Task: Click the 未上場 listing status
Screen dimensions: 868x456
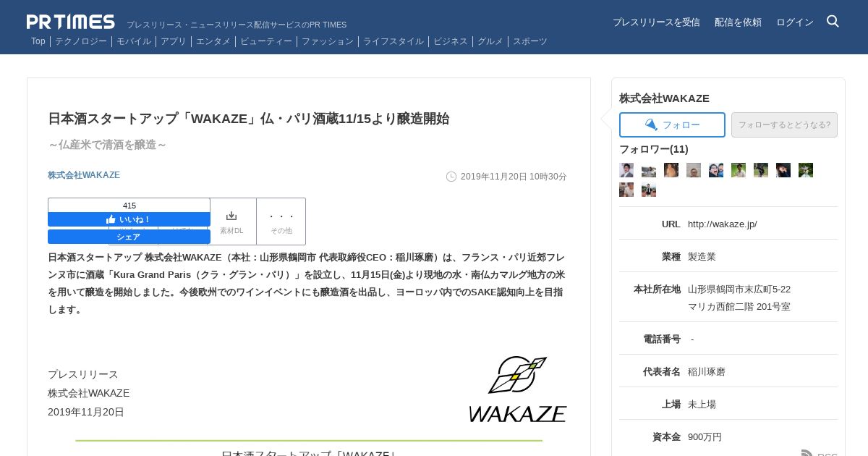Action: click(702, 405)
